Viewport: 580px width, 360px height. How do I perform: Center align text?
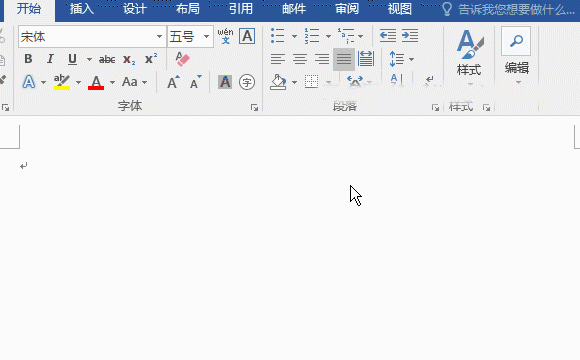(x=300, y=59)
